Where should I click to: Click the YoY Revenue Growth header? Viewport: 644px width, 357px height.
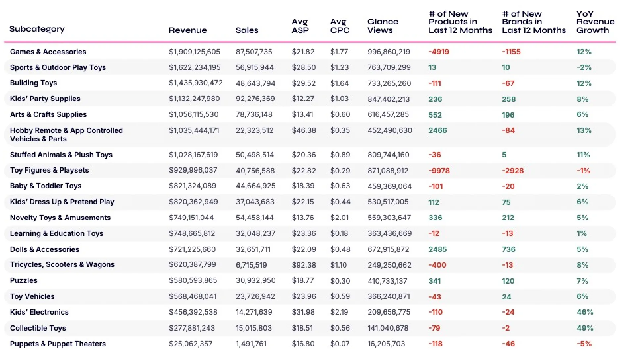(x=595, y=22)
